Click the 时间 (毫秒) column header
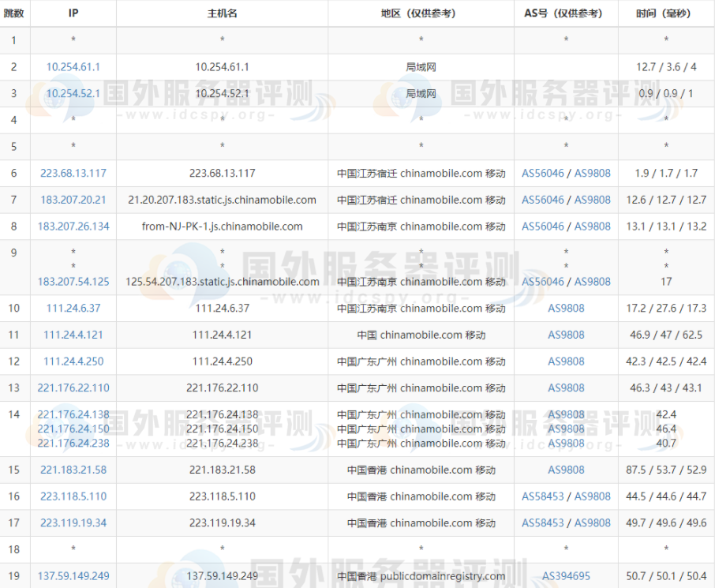The height and width of the screenshot is (588, 715). (x=666, y=13)
